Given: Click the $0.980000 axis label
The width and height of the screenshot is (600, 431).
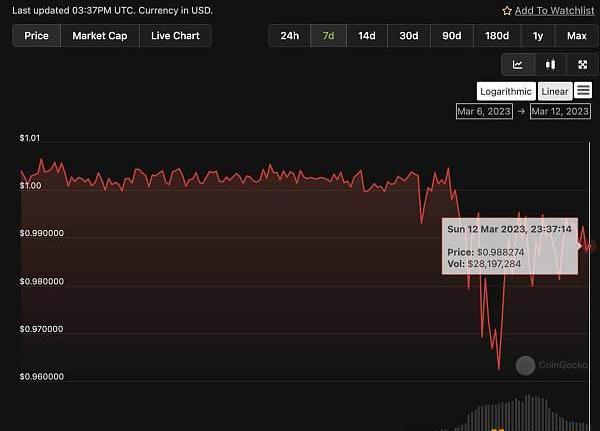Looking at the screenshot, I should point(42,281).
